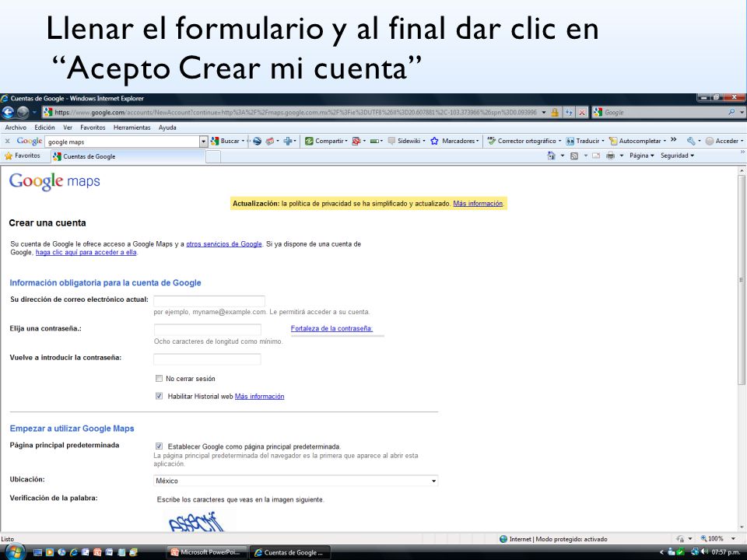Open the Ubicación México dropdown
This screenshot has width=747, height=560.
[x=296, y=481]
